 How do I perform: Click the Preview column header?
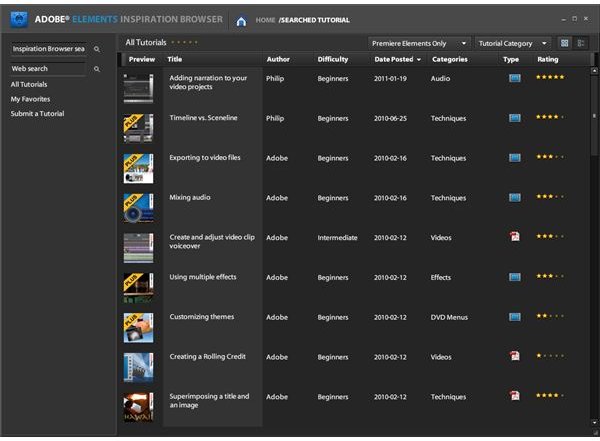[x=142, y=59]
